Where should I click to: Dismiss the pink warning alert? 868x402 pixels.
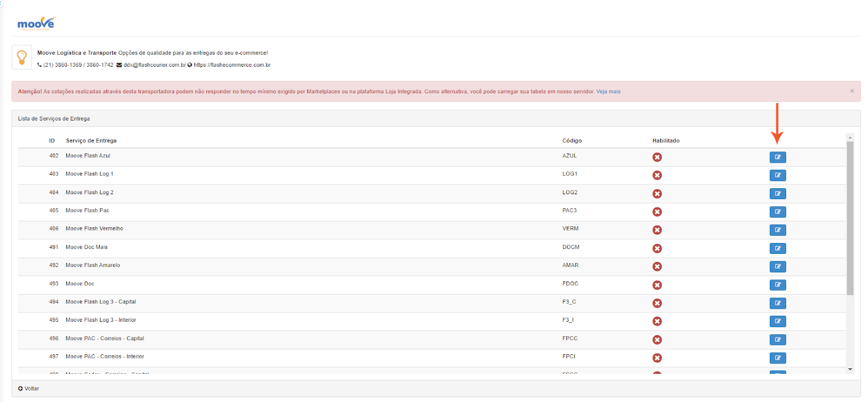852,91
